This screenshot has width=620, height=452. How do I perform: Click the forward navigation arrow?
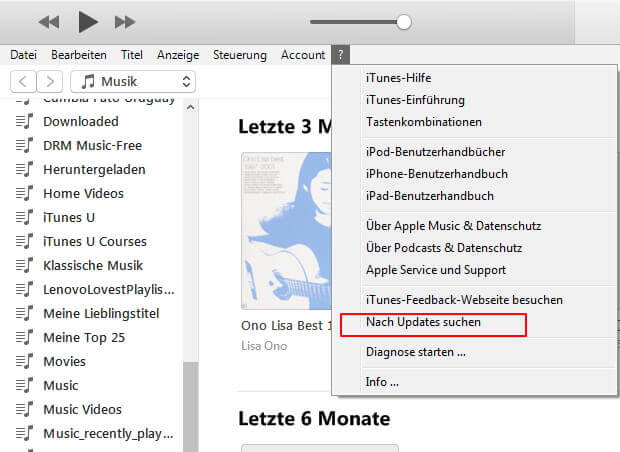[x=50, y=81]
